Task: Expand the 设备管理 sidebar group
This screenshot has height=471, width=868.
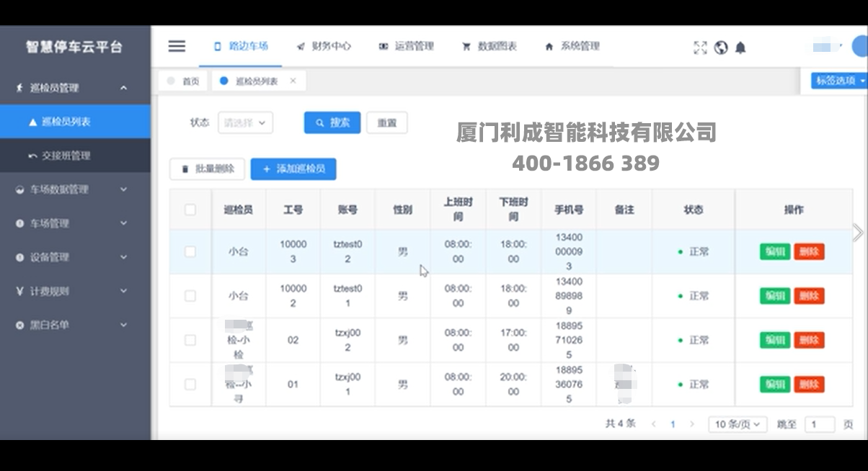Action: click(x=75, y=257)
